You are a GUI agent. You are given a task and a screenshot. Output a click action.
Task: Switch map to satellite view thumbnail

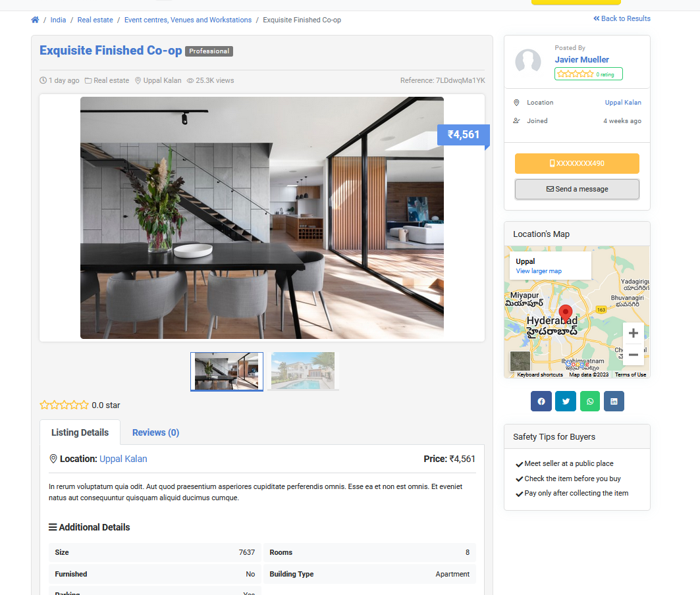point(520,361)
